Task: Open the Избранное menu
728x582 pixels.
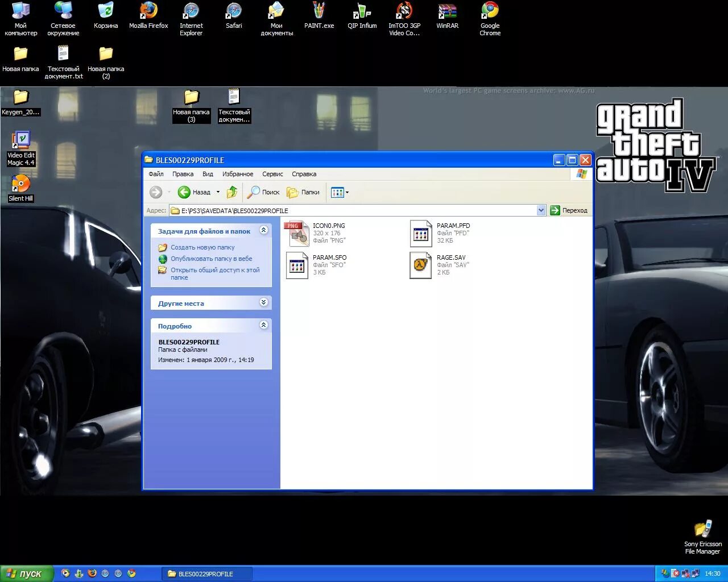Action: pyautogui.click(x=238, y=174)
